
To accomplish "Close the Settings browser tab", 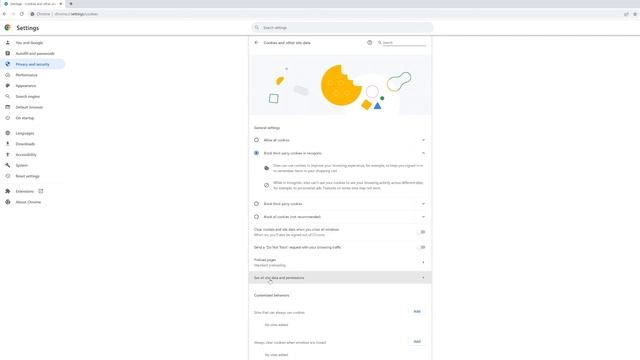I will pyautogui.click(x=61, y=4).
